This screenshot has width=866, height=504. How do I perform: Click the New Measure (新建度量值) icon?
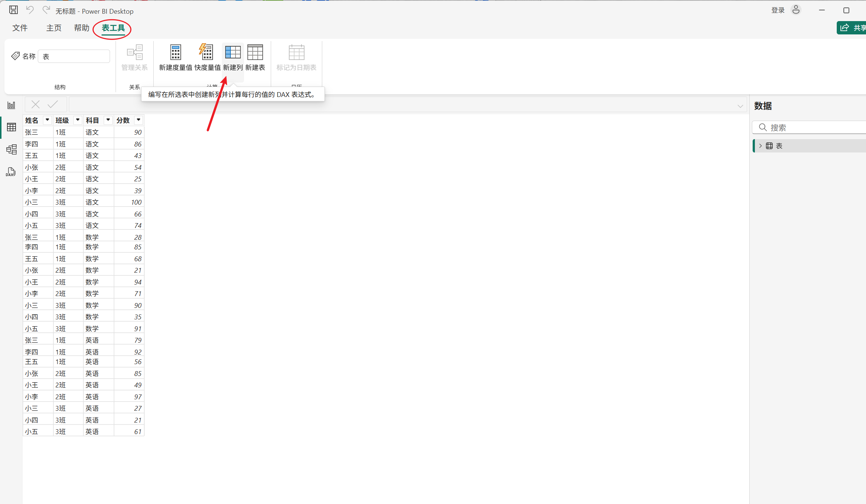point(176,53)
